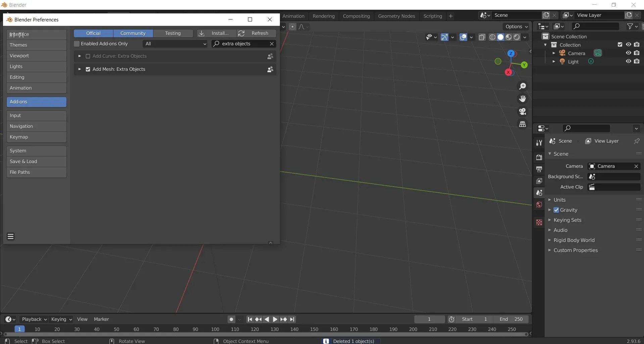
Task: Click the current frame field in the timeline
Action: (429, 319)
